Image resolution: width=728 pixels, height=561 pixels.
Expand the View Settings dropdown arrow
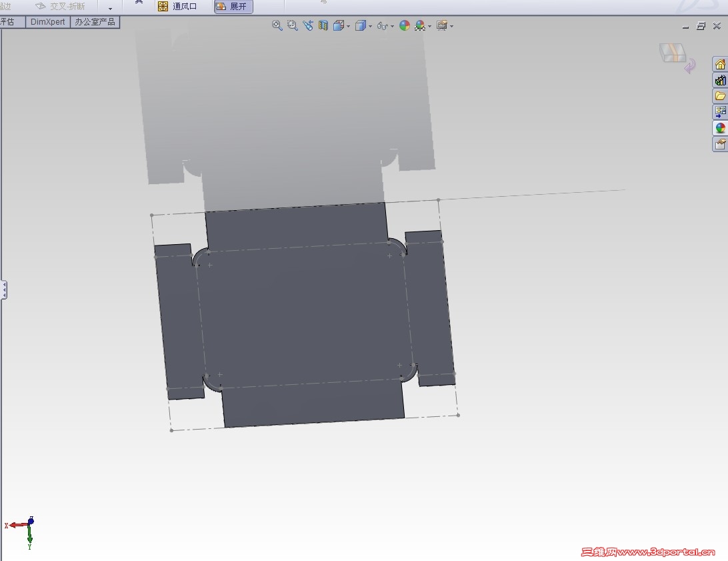[x=451, y=27]
